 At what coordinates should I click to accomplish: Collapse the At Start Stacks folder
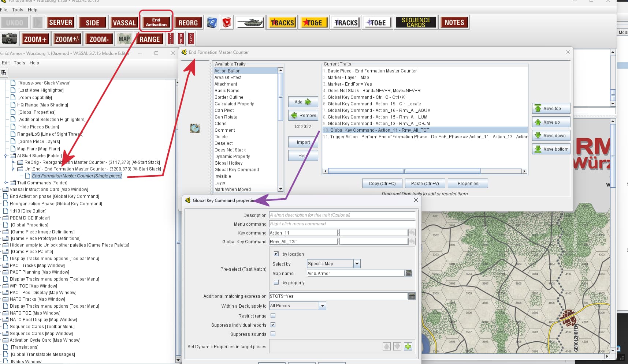coord(5,156)
